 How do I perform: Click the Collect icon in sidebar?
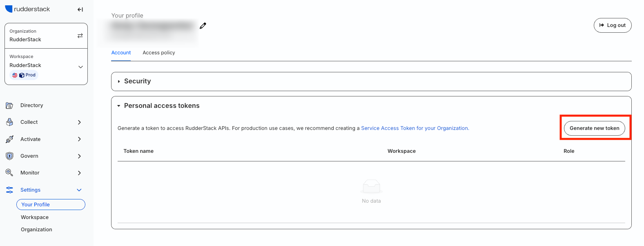pos(9,122)
